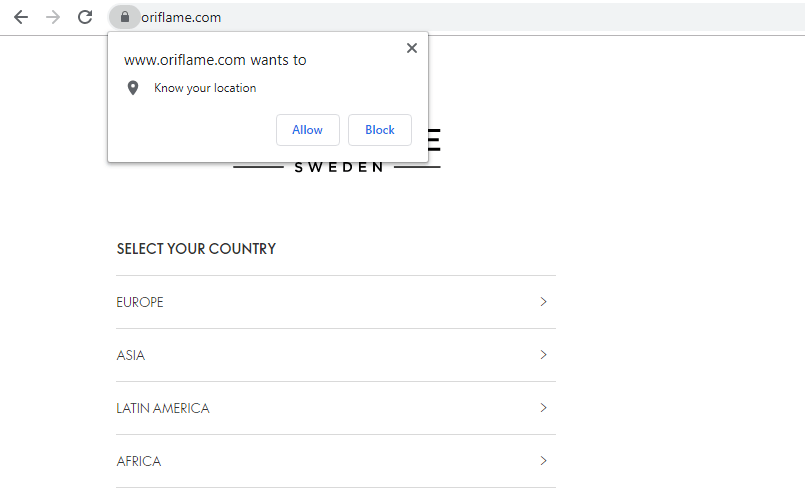Click the location pin icon in popup
Image resolution: width=805 pixels, height=489 pixels.
[x=132, y=88]
